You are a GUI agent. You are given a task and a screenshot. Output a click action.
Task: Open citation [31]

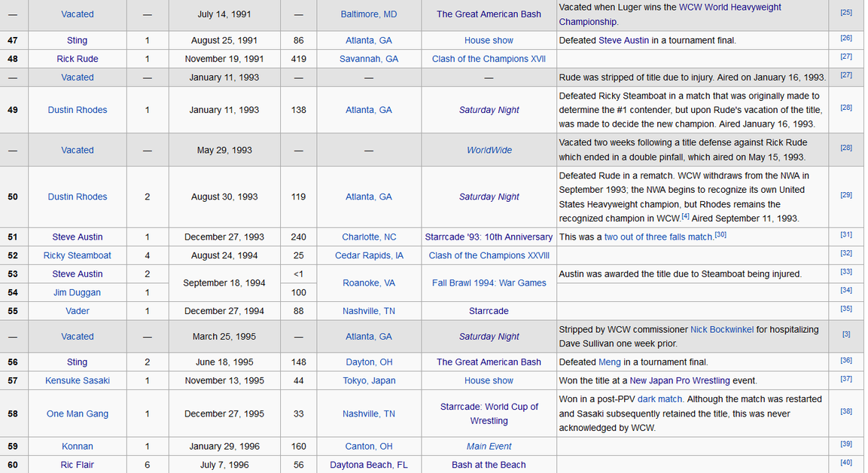click(846, 235)
